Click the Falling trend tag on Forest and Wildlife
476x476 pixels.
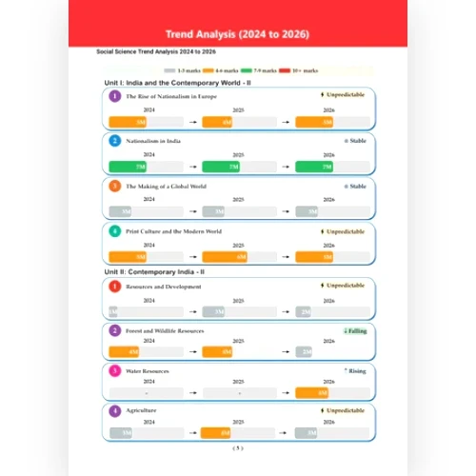pyautogui.click(x=355, y=331)
